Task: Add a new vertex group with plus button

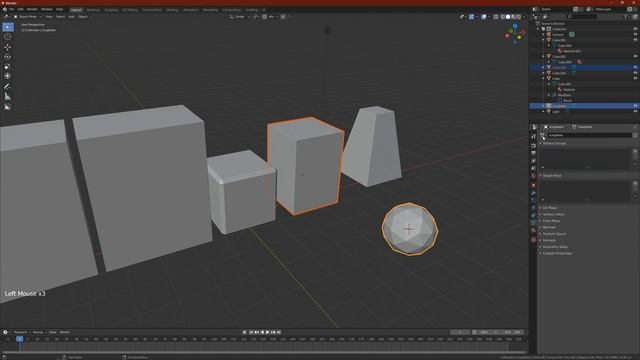Action: tap(635, 151)
